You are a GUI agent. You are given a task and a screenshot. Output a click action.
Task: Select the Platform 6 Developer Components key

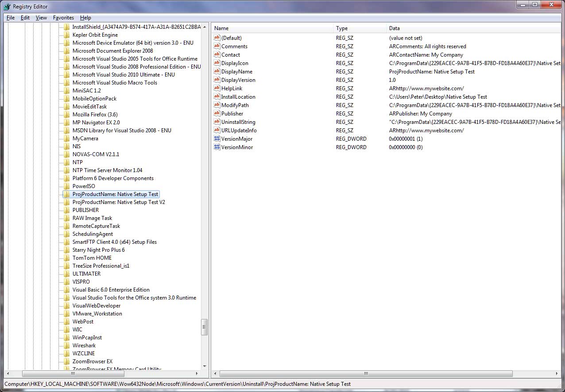click(x=113, y=178)
